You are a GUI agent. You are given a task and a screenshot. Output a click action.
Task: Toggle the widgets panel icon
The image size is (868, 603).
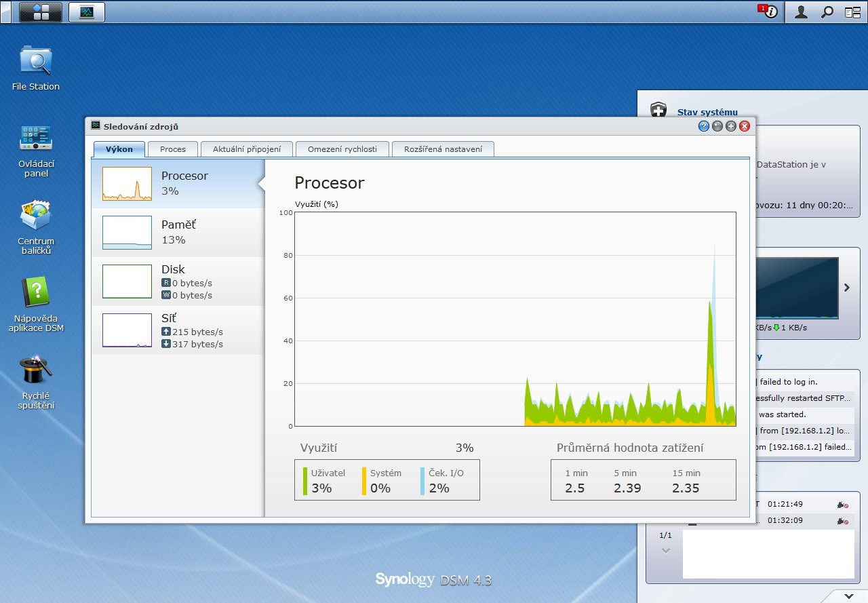pos(852,12)
